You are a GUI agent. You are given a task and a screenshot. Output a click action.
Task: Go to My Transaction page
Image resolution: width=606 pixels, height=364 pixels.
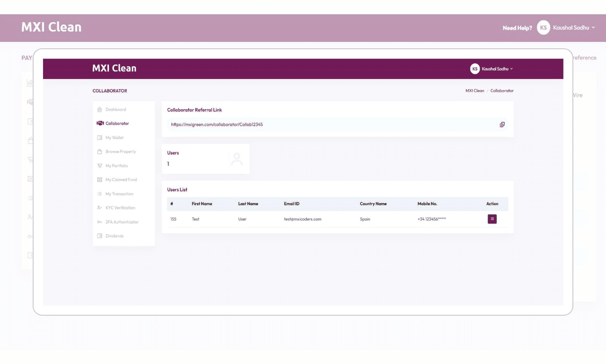[x=119, y=194]
